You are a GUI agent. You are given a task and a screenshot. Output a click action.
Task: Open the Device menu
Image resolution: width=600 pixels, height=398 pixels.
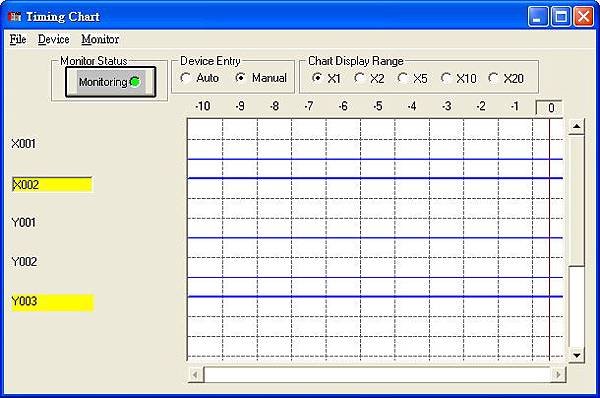pyautogui.click(x=54, y=39)
